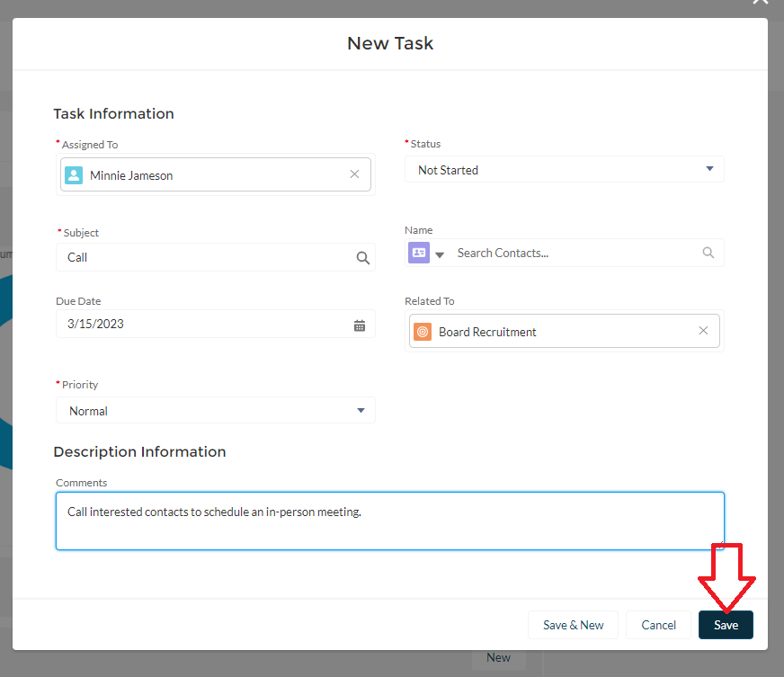This screenshot has height=677, width=784.
Task: Cancel the New Task dialog
Action: coord(658,625)
